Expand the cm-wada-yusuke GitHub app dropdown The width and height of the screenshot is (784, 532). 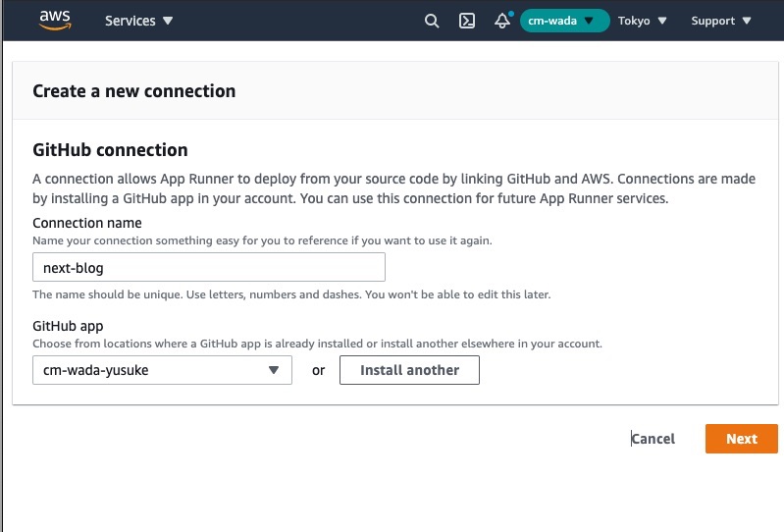pos(162,370)
